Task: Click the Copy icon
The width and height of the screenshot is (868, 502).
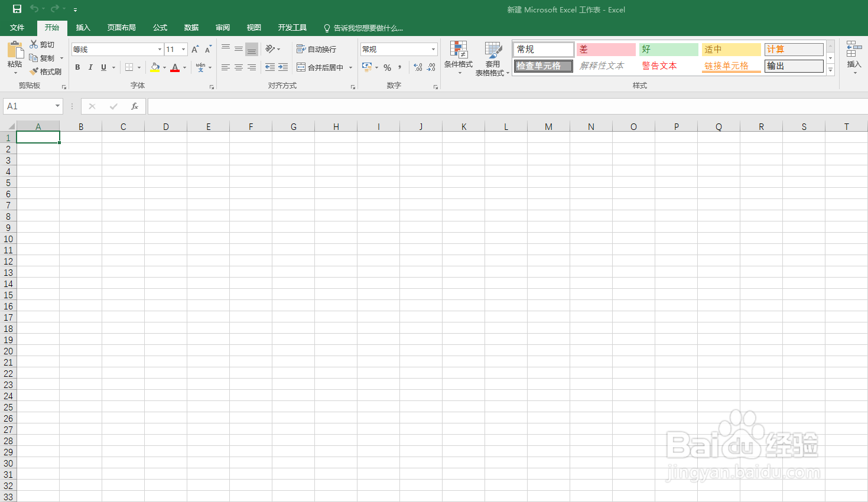Action: pyautogui.click(x=34, y=58)
